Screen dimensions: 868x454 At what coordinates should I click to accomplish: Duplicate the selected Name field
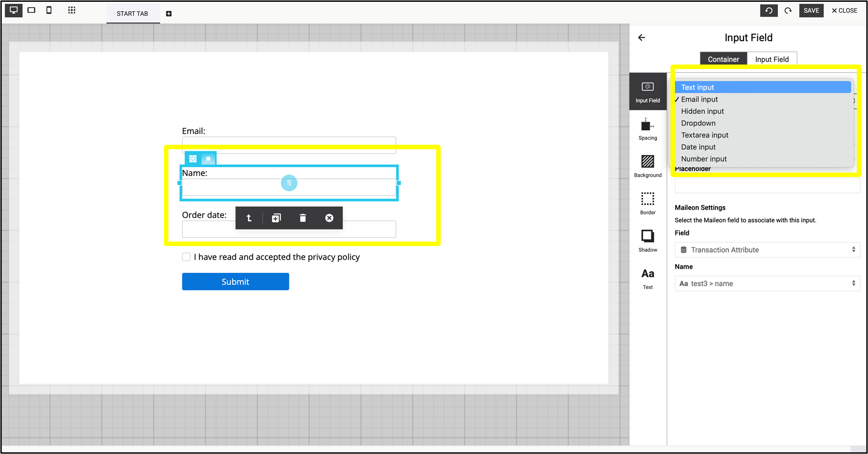pyautogui.click(x=276, y=218)
